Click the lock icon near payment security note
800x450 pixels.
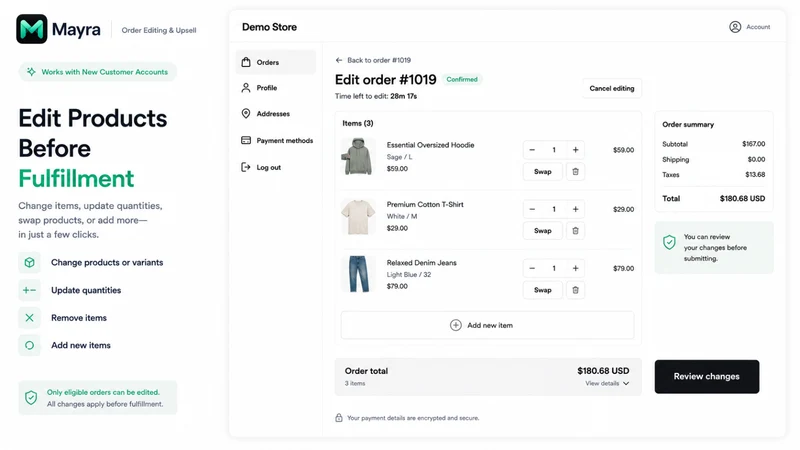tap(339, 418)
